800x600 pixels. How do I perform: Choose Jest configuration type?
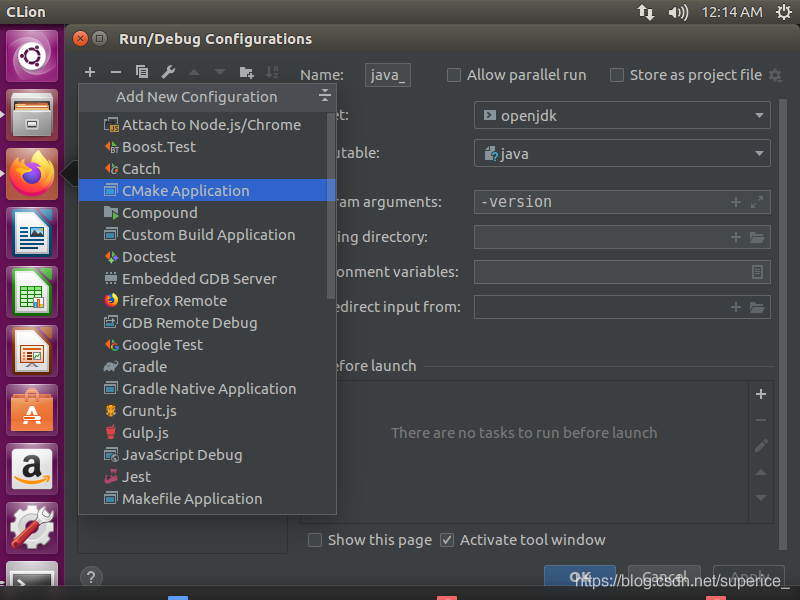point(207,477)
